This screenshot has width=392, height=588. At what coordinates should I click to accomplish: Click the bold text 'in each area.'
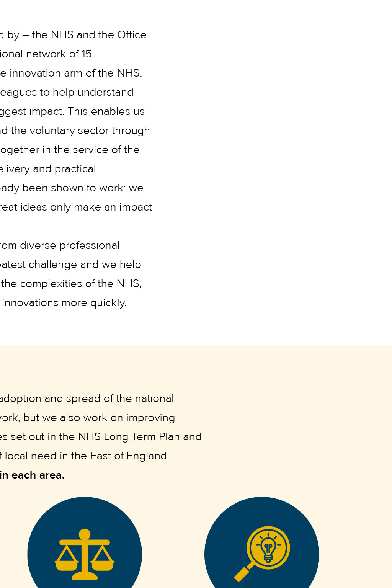click(32, 475)
